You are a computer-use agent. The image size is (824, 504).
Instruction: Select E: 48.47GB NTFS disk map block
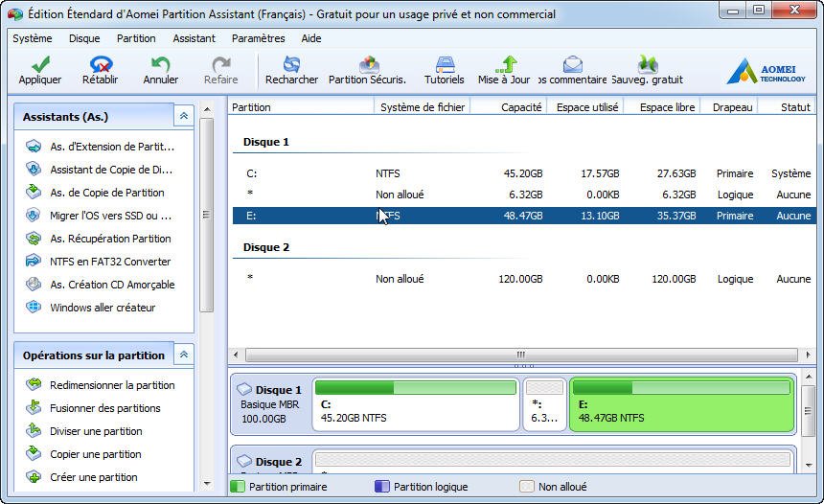point(682,404)
